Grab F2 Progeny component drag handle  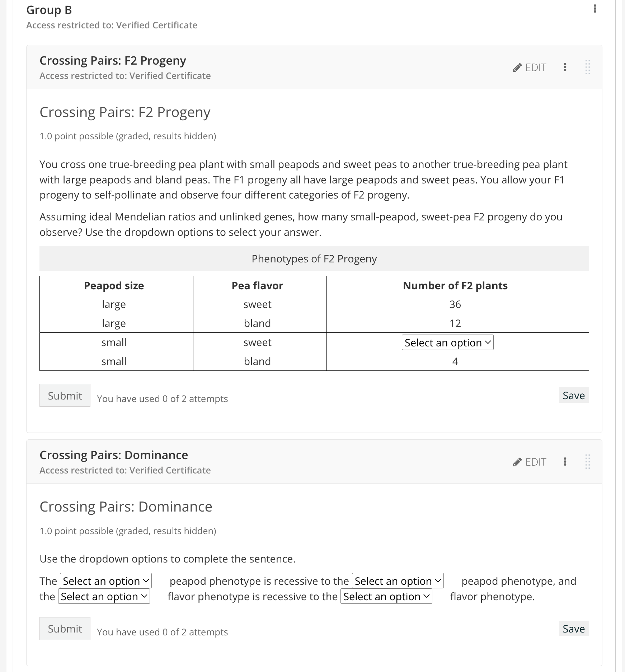[587, 67]
